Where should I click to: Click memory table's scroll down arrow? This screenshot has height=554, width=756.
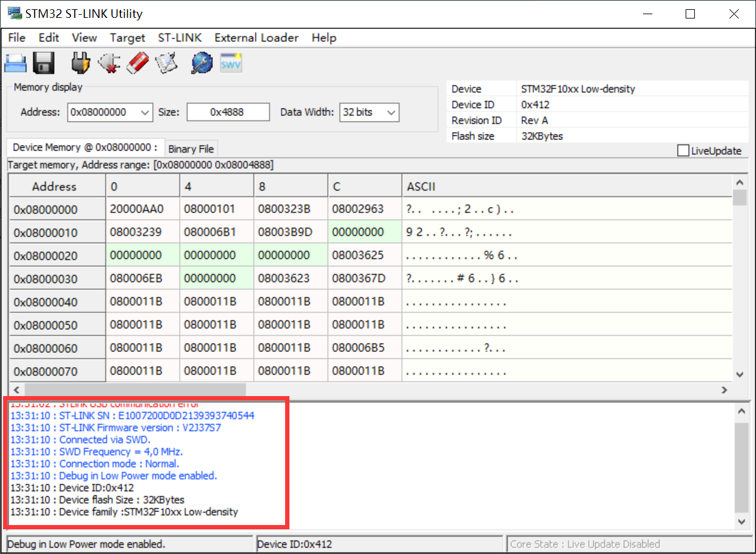pos(740,374)
